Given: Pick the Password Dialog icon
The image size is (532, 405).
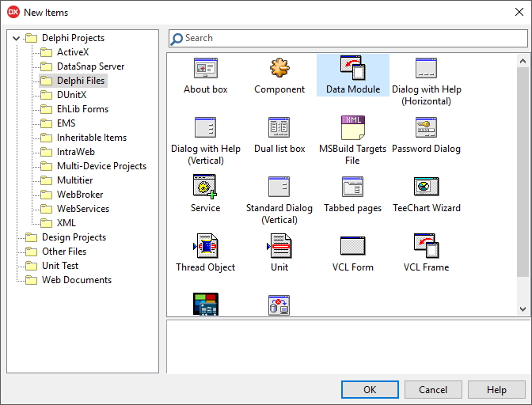Looking at the screenshot, I should [x=426, y=128].
